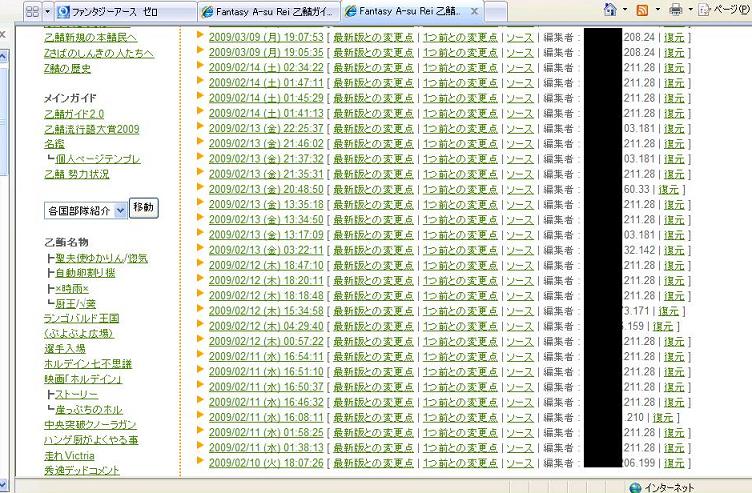752x493 pixels.
Task: Click ソース for revision 2009/02/14 01:41:13
Action: tap(520, 114)
